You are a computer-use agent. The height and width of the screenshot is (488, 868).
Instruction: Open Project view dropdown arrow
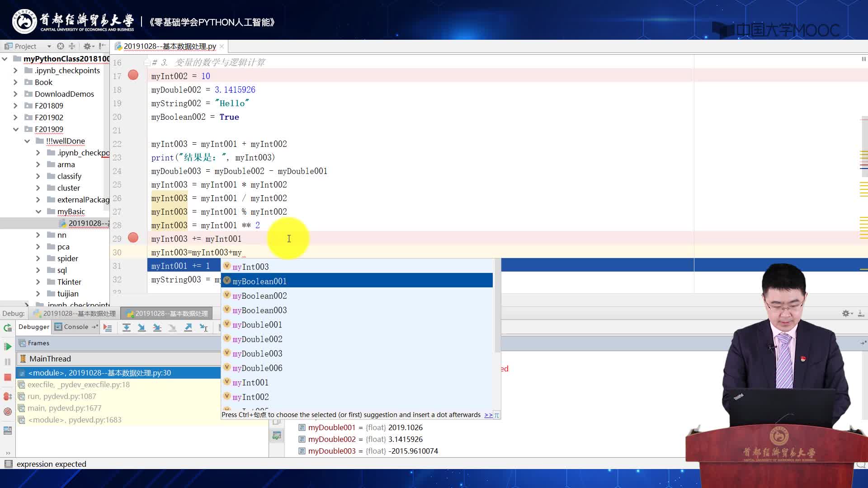49,47
